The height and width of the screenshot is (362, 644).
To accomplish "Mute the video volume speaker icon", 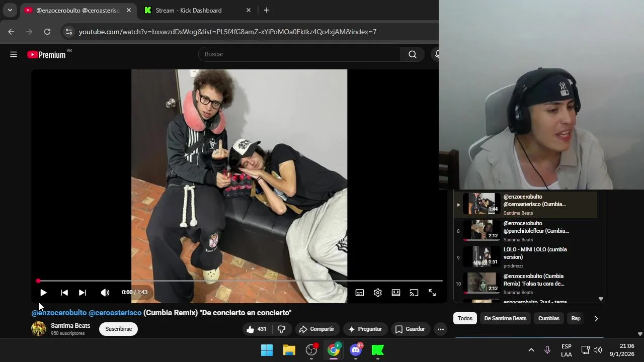I will 105,293.
